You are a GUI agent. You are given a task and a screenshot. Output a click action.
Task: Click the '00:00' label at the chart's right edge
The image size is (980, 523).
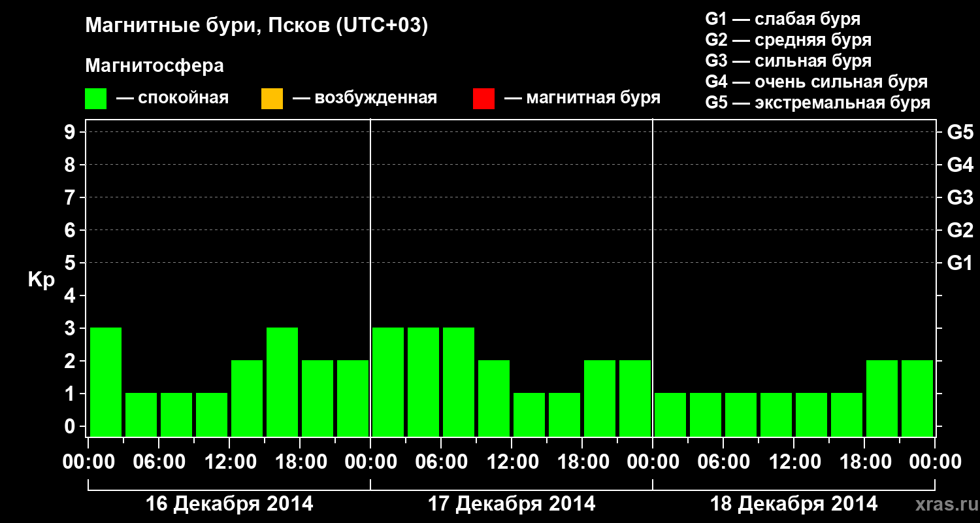coord(935,462)
